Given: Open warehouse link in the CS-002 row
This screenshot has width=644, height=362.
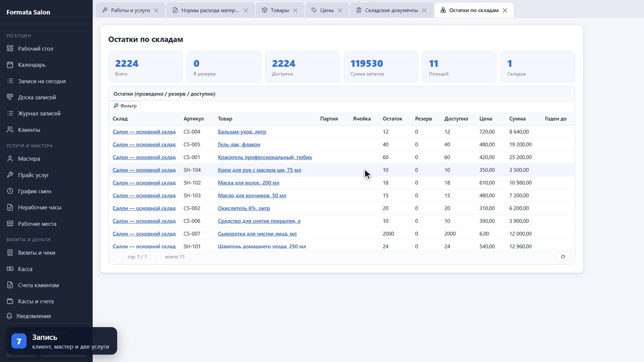Looking at the screenshot, I should point(144,208).
